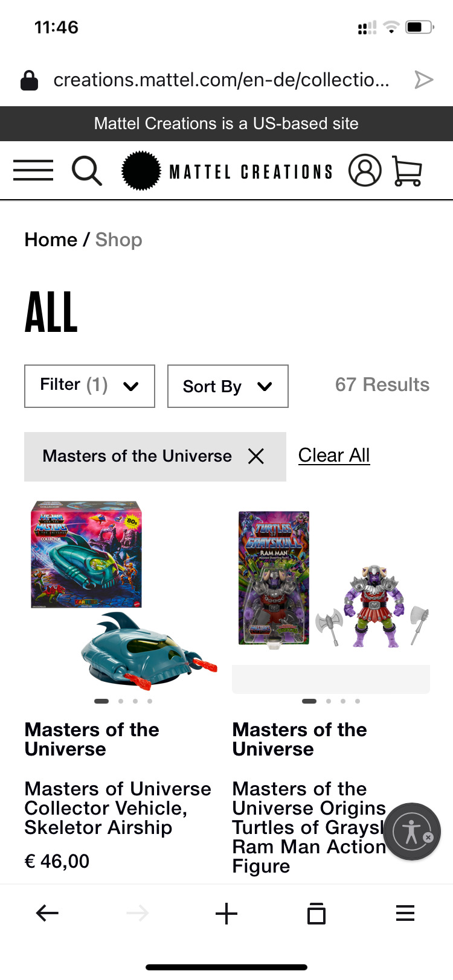Click the Mattel Creations logo
453x980 pixels.
point(227,171)
